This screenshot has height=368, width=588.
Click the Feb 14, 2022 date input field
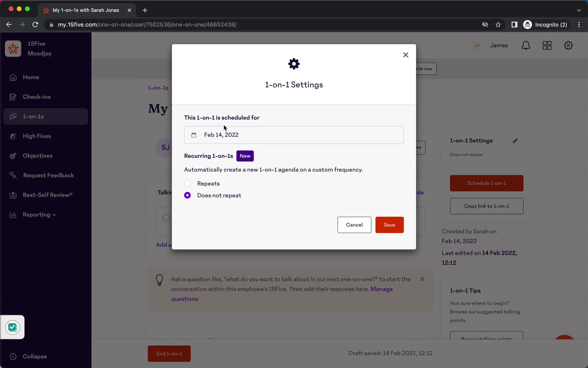click(294, 135)
